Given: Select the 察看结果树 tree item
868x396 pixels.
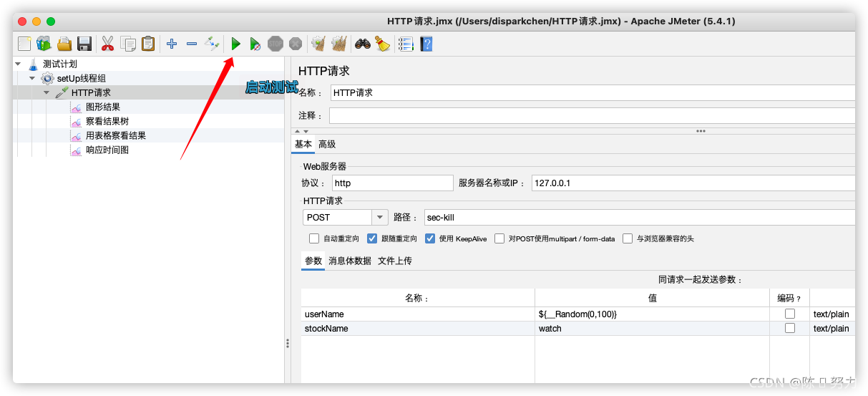Looking at the screenshot, I should pyautogui.click(x=107, y=122).
